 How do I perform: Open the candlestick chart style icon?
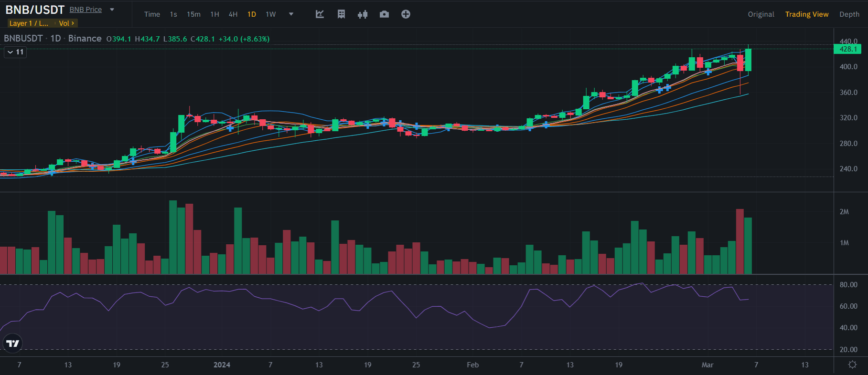363,14
